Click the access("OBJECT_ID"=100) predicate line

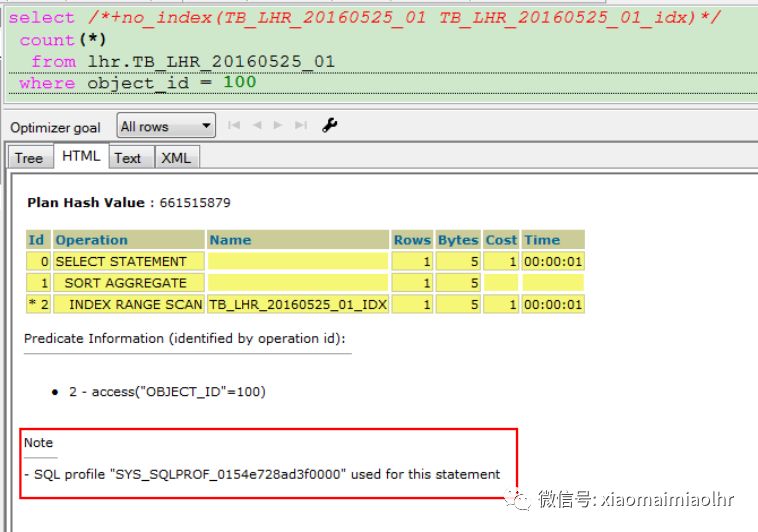click(167, 391)
